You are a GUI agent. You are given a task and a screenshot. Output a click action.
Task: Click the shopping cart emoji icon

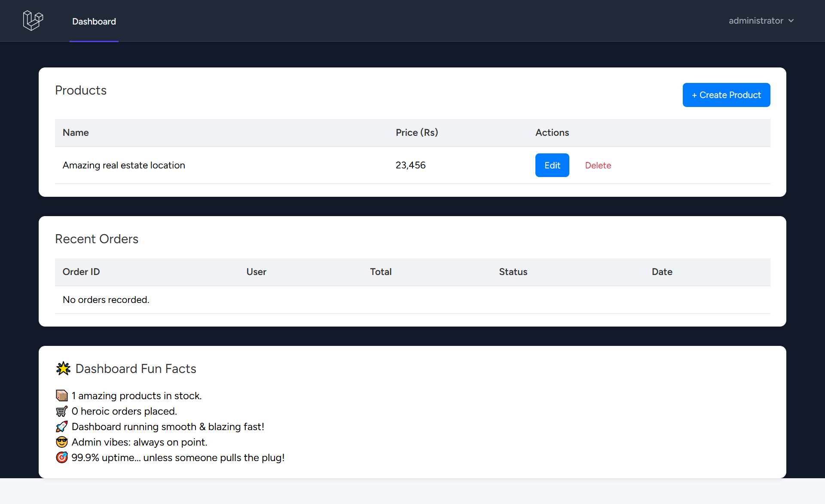point(62,411)
